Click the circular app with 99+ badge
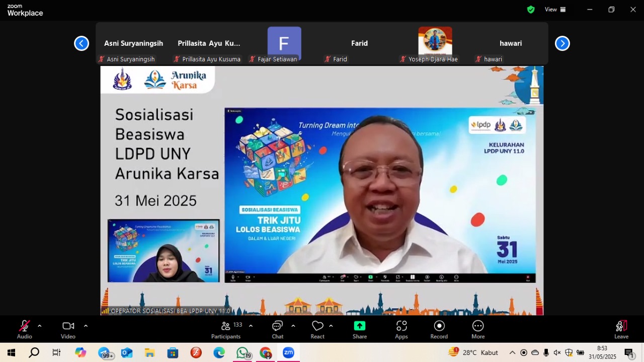Screen dimensions: 644x362 pos(105,352)
